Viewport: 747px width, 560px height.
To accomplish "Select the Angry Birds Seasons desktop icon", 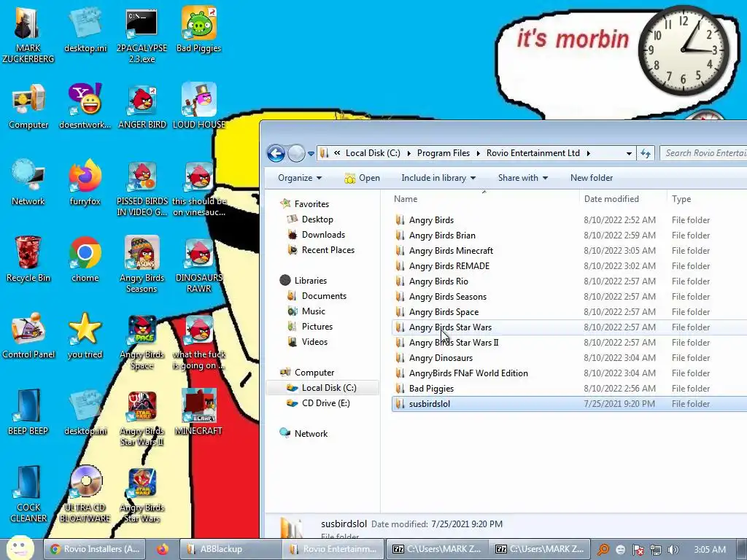I will [x=142, y=265].
